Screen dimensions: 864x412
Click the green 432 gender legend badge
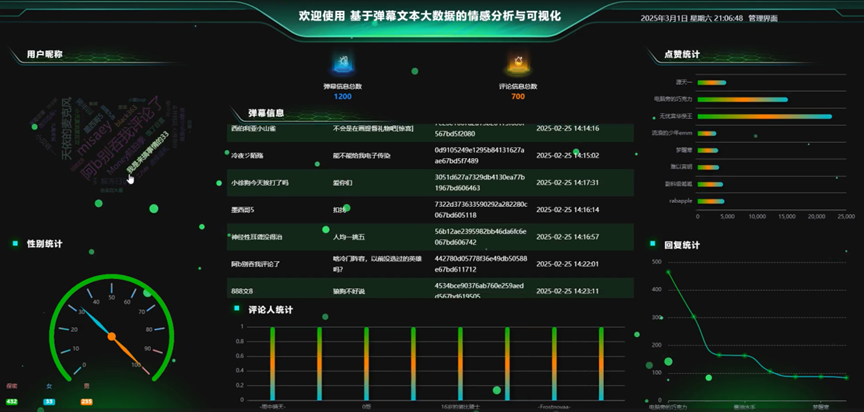(12, 402)
